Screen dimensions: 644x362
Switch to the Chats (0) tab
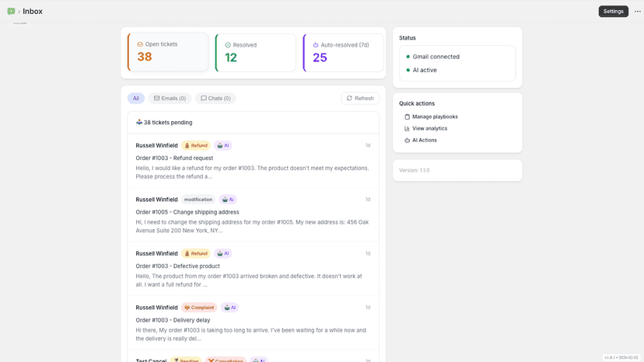pyautogui.click(x=215, y=98)
